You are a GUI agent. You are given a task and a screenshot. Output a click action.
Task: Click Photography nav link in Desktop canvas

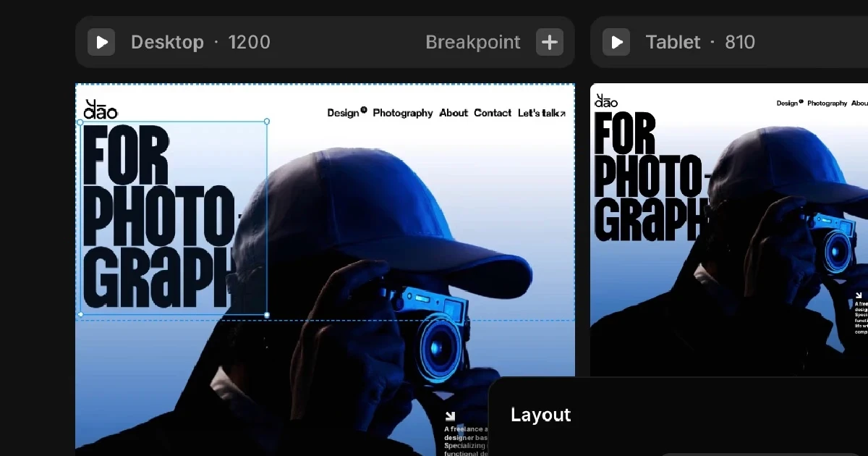tap(403, 113)
